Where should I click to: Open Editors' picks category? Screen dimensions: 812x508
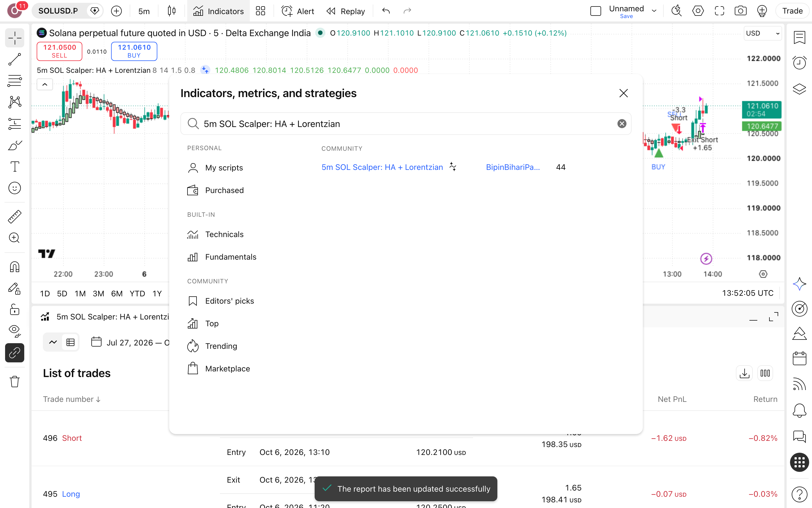pyautogui.click(x=230, y=301)
